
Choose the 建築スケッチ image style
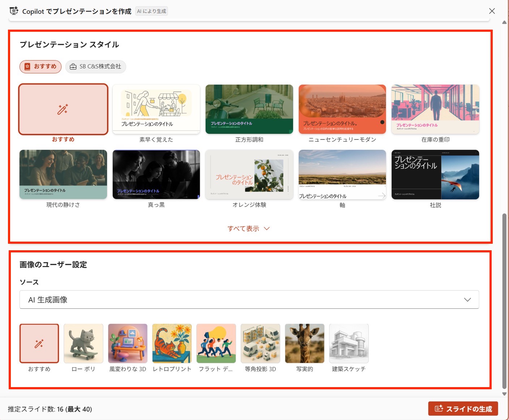tap(349, 343)
